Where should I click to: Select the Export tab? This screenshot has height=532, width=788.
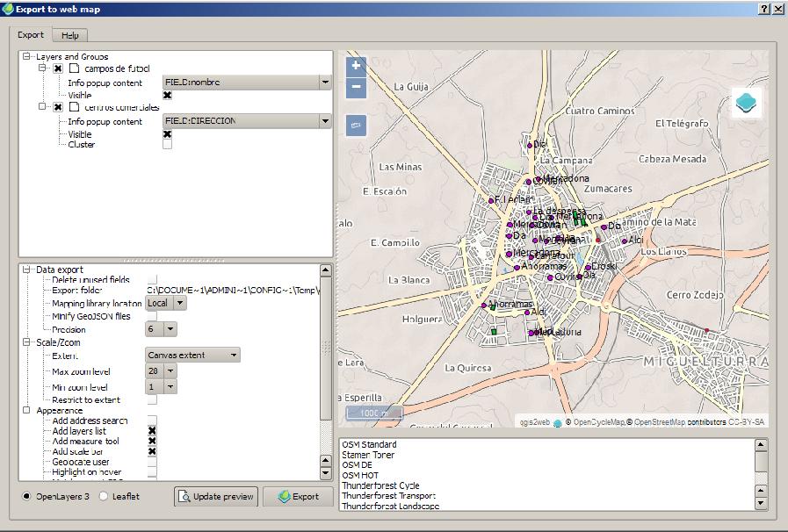point(31,35)
